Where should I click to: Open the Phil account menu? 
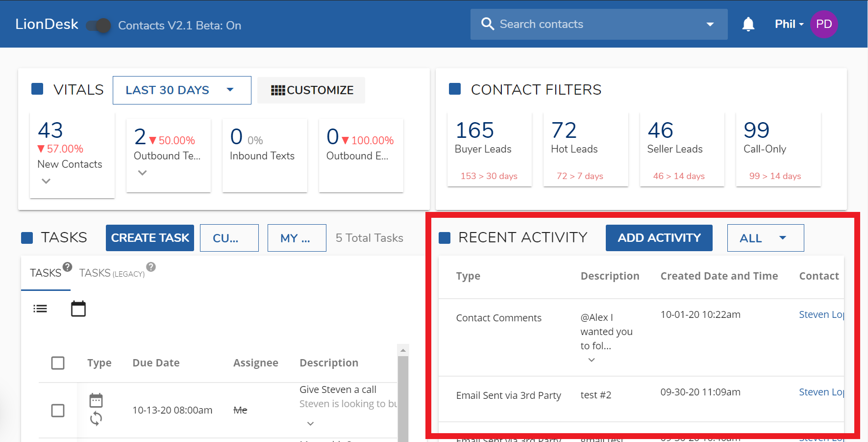[x=788, y=24]
